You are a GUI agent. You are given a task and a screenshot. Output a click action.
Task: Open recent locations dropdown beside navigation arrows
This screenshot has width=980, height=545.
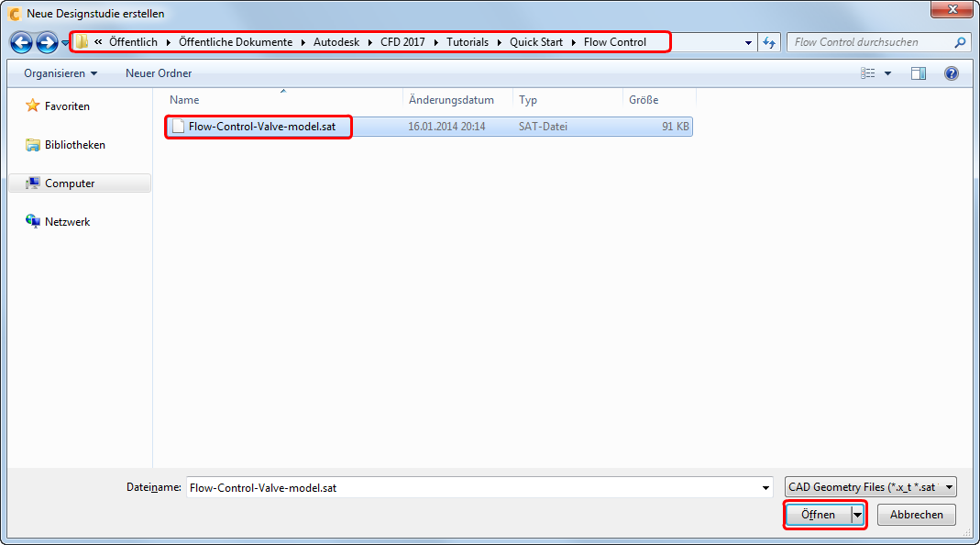click(64, 43)
